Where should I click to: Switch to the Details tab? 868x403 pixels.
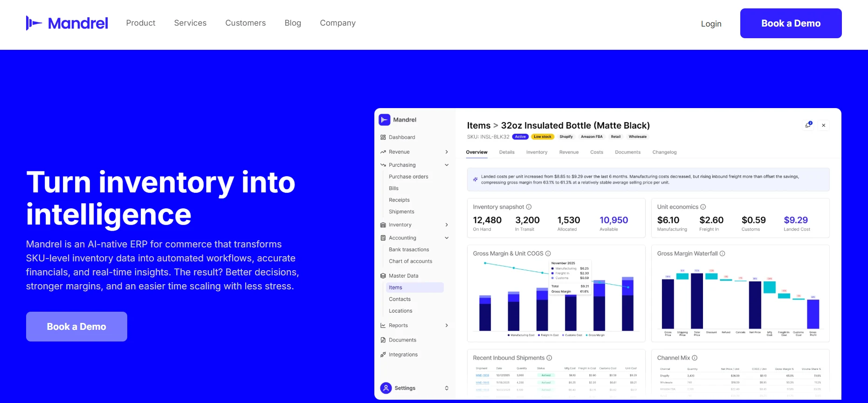coord(507,152)
